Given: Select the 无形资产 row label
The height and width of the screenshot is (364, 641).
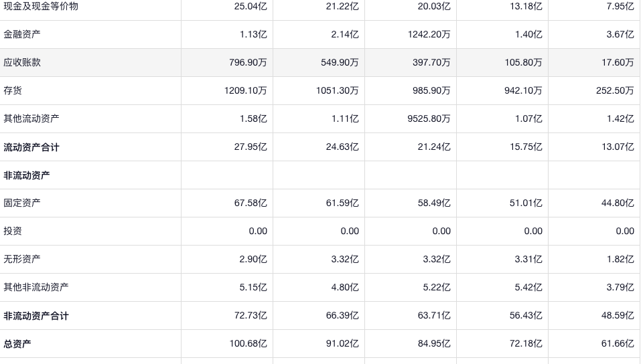Looking at the screenshot, I should tap(22, 259).
